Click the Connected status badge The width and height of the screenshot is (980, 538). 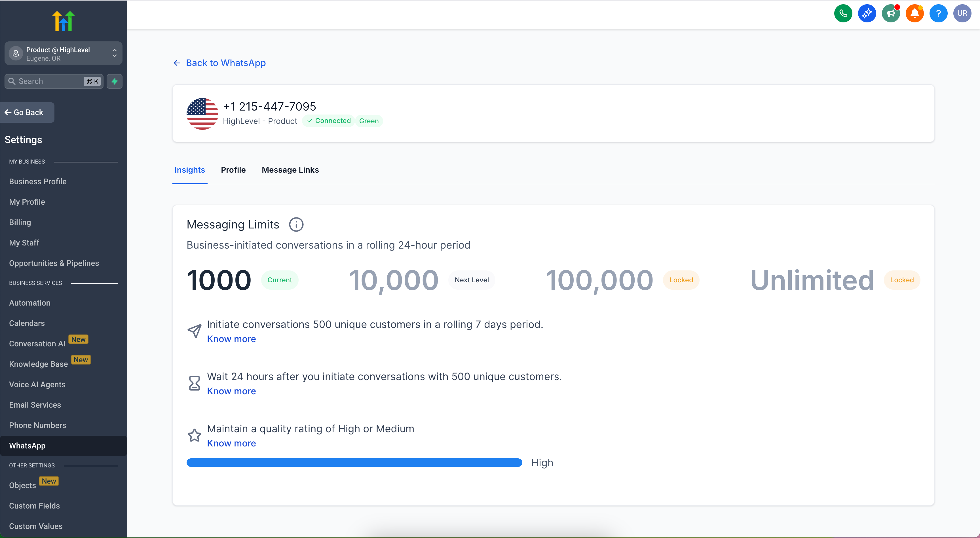[329, 120]
